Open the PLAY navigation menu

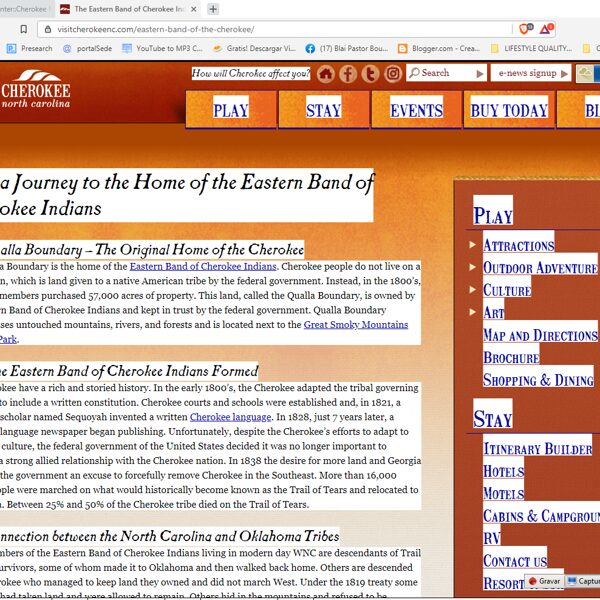click(231, 110)
